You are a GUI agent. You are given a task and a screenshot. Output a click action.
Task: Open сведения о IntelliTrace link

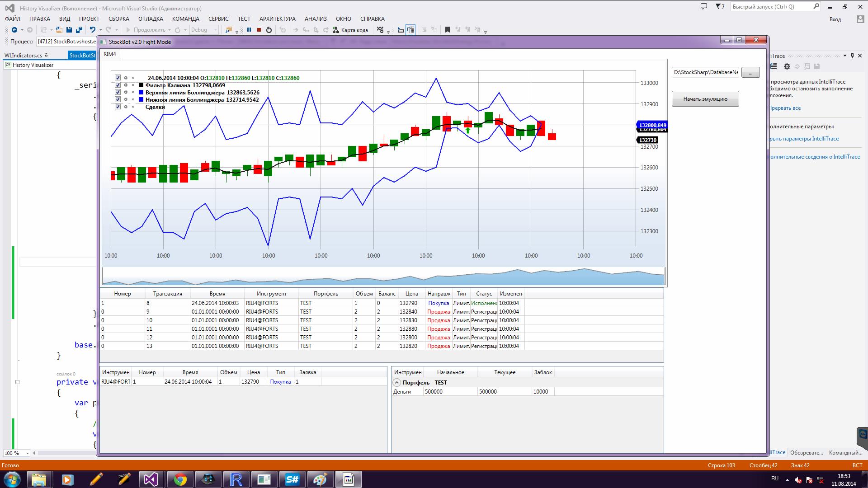[x=814, y=157]
